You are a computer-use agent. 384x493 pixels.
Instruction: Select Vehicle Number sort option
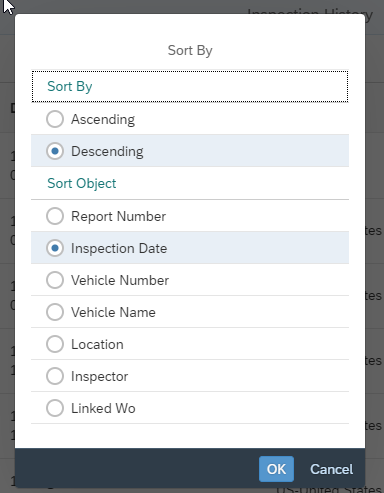pyautogui.click(x=55, y=280)
